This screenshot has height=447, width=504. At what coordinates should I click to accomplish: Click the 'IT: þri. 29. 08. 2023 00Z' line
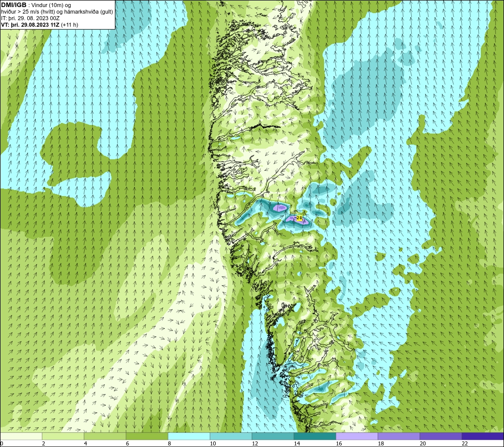point(30,18)
